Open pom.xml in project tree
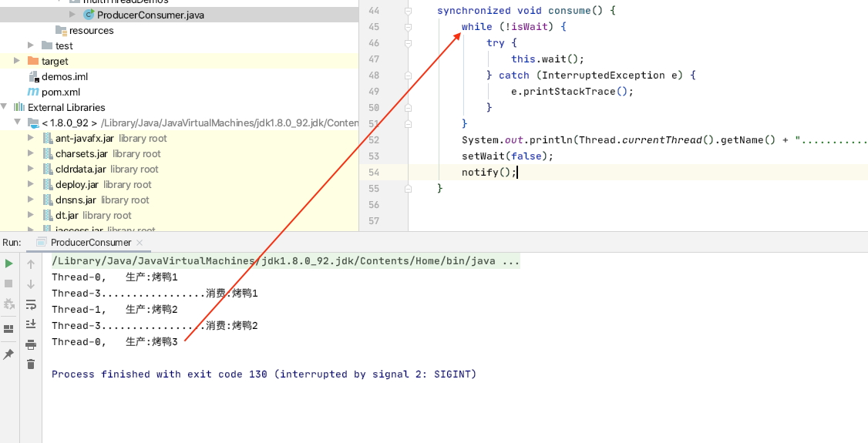The height and width of the screenshot is (443, 868). 60,92
